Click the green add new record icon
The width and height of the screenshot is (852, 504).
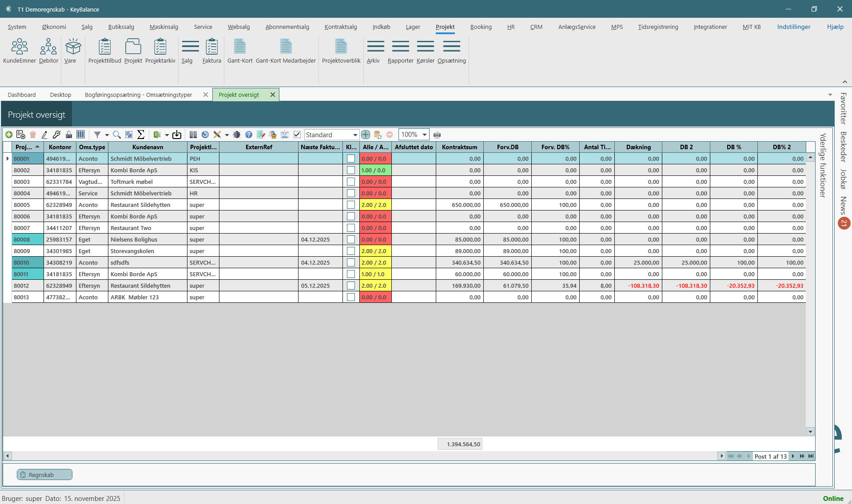pyautogui.click(x=9, y=135)
